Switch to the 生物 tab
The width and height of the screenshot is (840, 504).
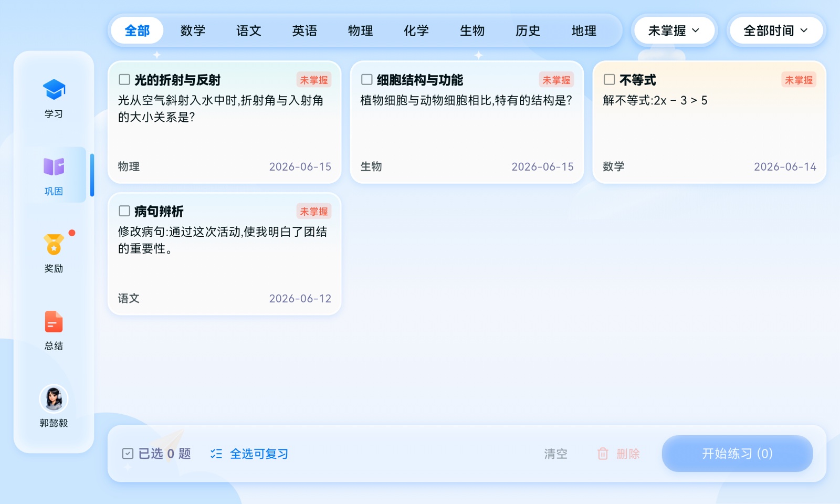(x=472, y=31)
